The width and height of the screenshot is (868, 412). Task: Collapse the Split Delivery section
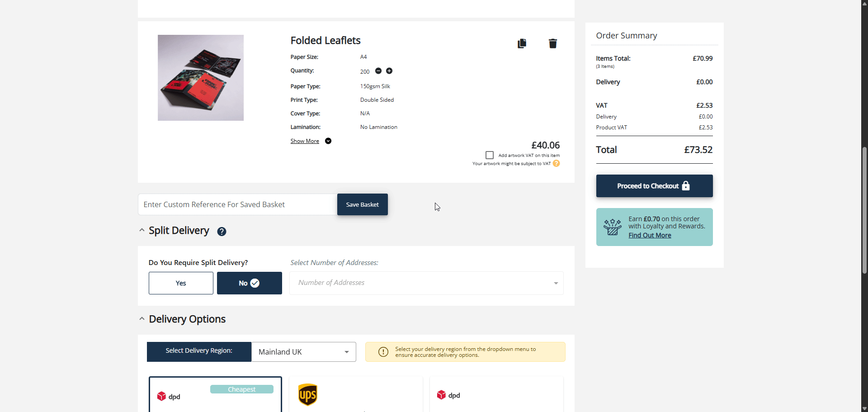142,230
